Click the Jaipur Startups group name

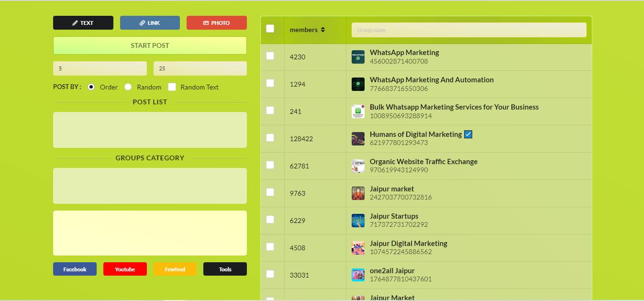click(x=394, y=216)
